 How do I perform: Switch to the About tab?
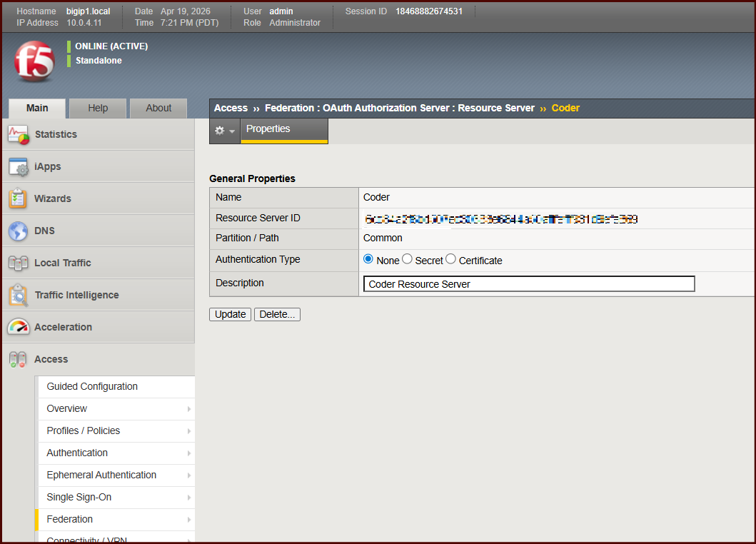click(158, 109)
